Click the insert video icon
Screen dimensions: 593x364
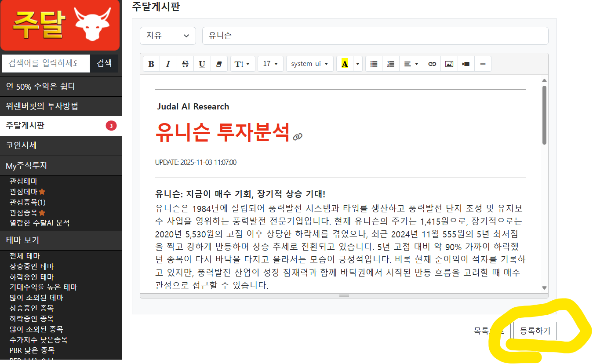click(466, 64)
